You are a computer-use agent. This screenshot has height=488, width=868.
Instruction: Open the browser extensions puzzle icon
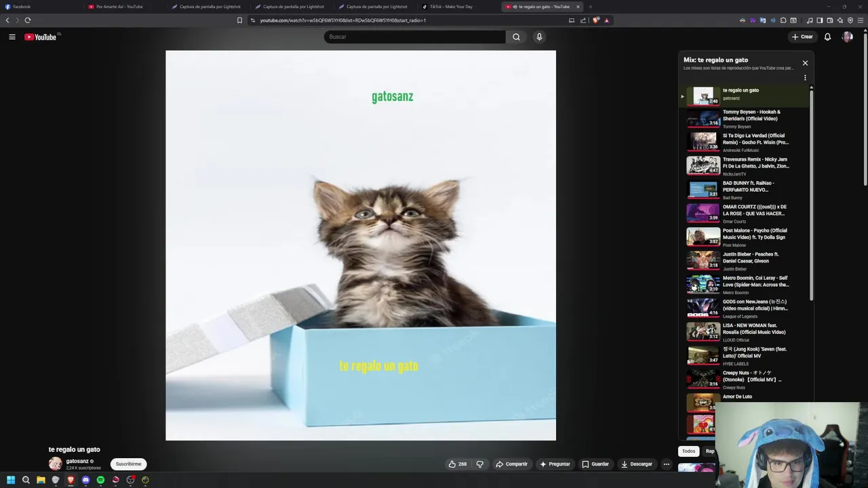pyautogui.click(x=783, y=20)
